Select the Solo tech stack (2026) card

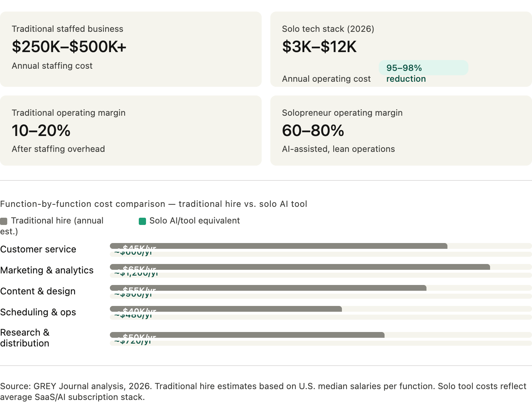click(401, 49)
